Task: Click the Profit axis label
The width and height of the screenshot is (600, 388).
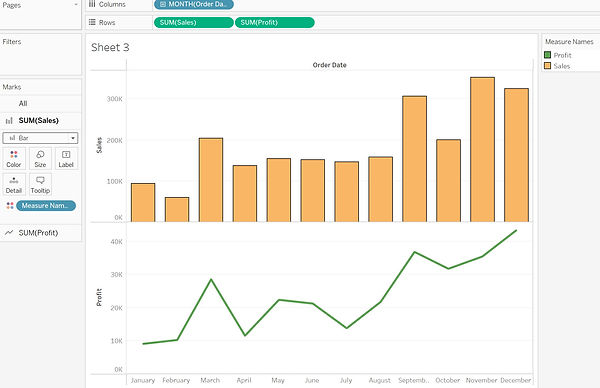Action: (99, 297)
